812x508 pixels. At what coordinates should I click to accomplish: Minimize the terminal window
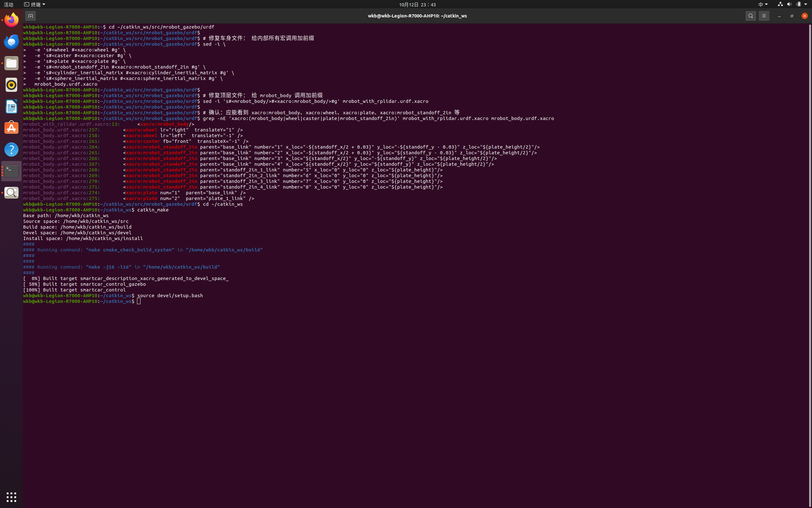[x=779, y=16]
